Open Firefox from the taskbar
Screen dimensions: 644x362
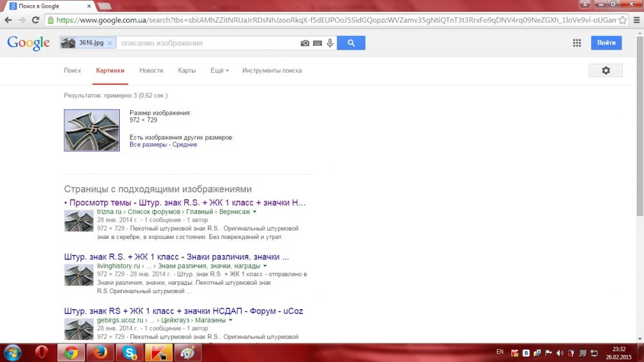pos(100,353)
